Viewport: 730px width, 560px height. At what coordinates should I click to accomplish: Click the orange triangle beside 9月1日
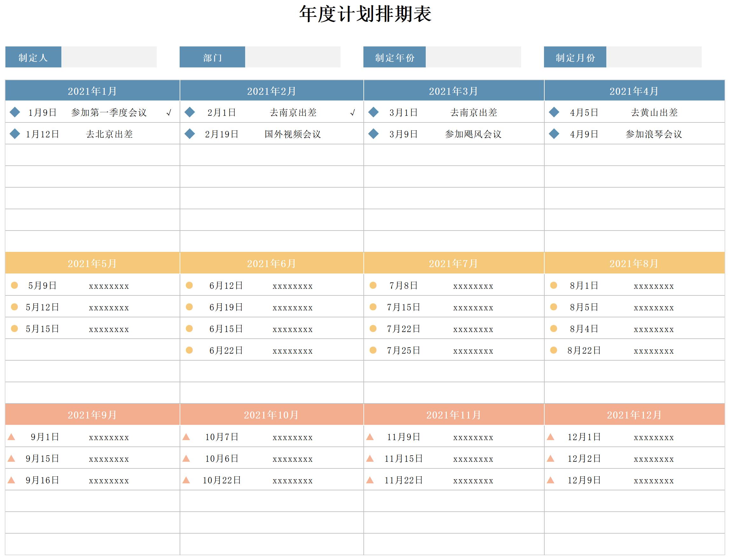(x=11, y=437)
